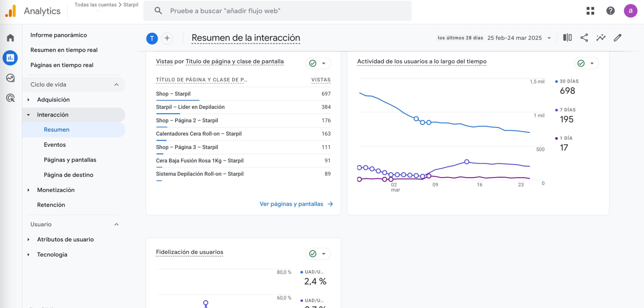Click Ver páginas y pantallas link
This screenshot has height=308, width=644.
coord(291,204)
